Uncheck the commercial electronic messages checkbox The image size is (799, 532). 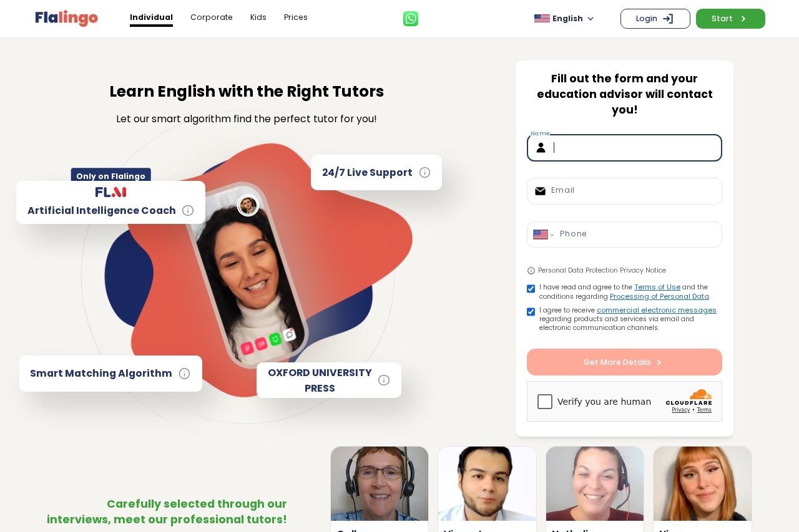[531, 312]
